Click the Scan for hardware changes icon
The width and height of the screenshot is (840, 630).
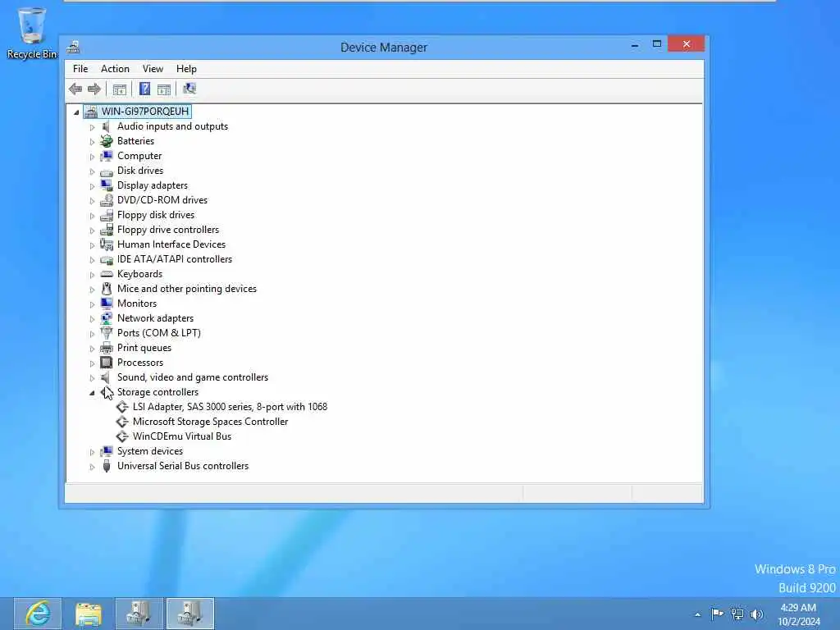point(189,89)
